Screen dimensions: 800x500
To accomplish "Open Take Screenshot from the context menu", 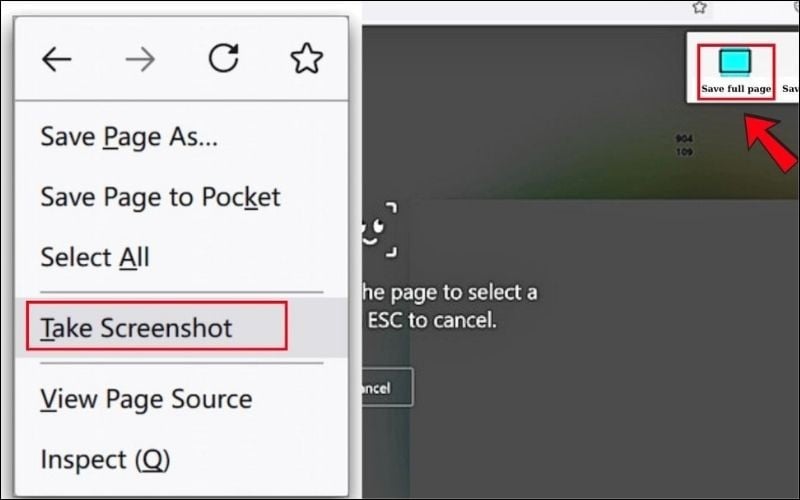I will 137,327.
